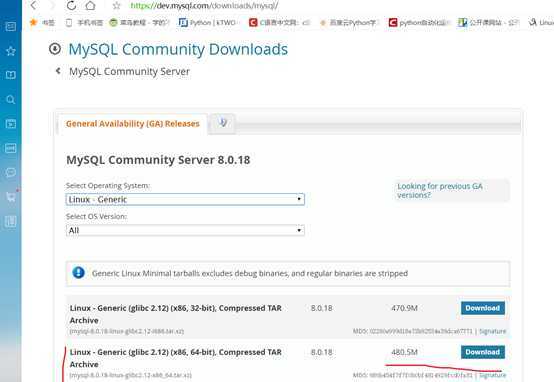Go back to MySQL Community Server

coord(129,72)
